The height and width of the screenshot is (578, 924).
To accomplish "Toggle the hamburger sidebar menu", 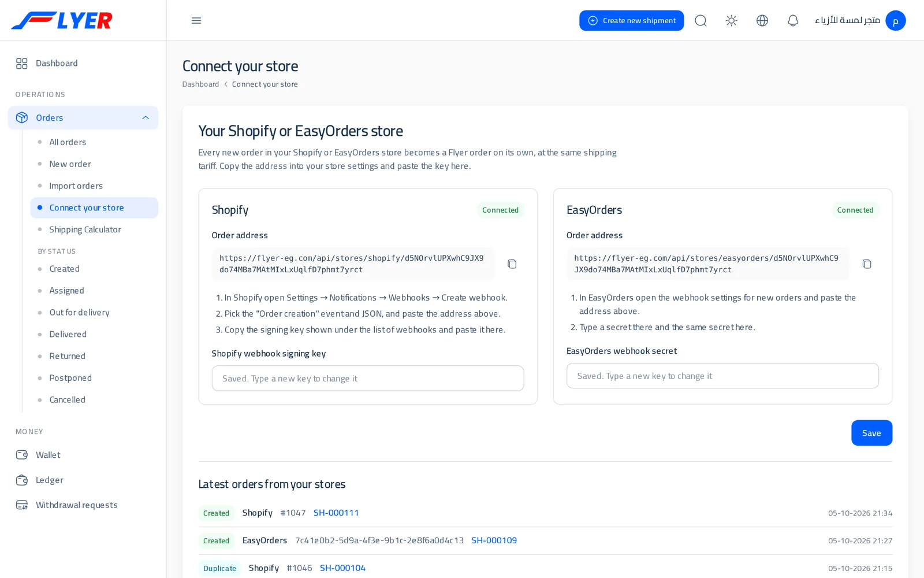I will coord(196,20).
